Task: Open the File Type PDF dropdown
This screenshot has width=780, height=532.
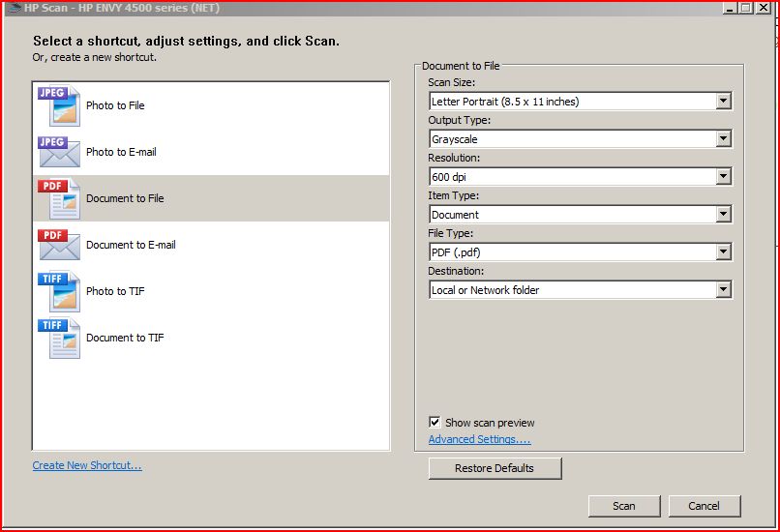Action: (723, 252)
